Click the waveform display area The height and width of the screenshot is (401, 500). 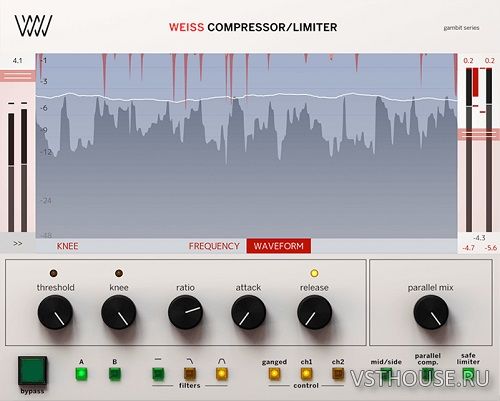click(247, 146)
